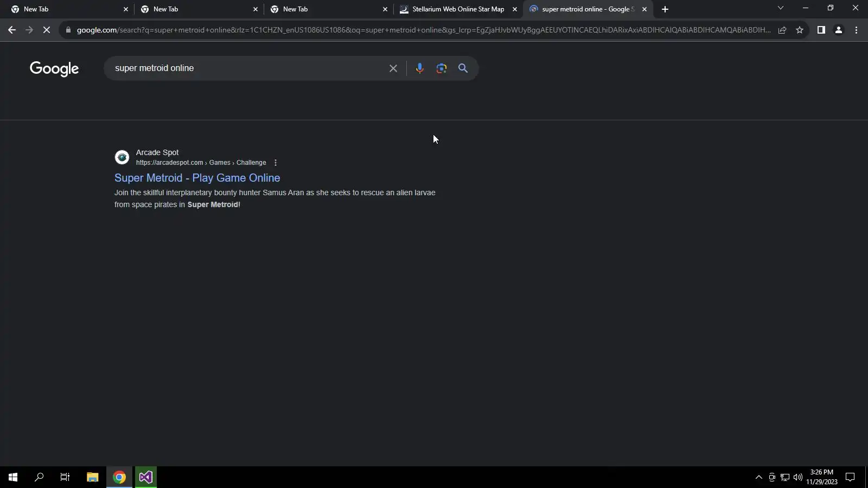Viewport: 868px width, 488px height.
Task: Open Windows taskbar search
Action: 39,477
